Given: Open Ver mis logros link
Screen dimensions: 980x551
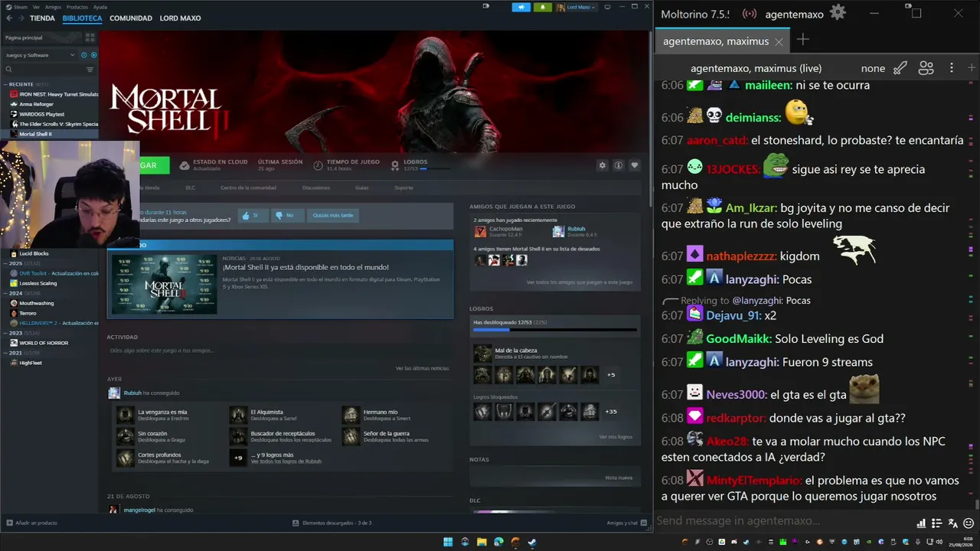Looking at the screenshot, I should click(x=616, y=437).
